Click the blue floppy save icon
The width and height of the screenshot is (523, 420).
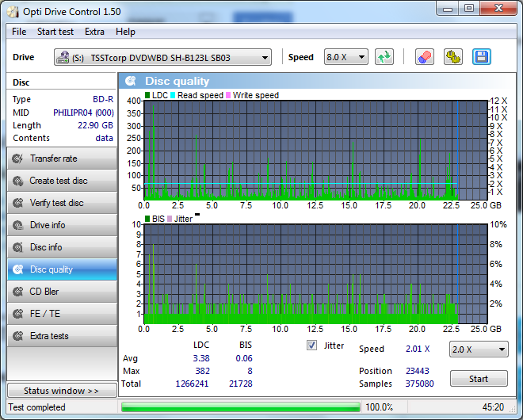[481, 57]
